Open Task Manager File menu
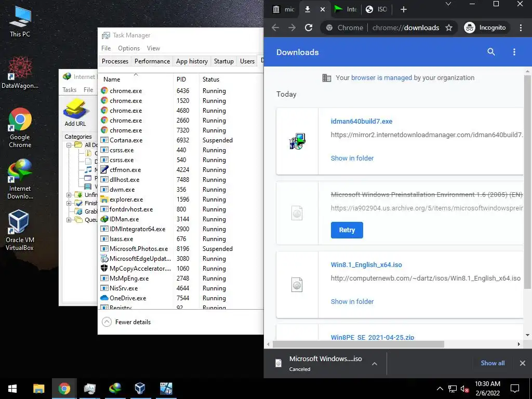This screenshot has width=532, height=399. 106,48
